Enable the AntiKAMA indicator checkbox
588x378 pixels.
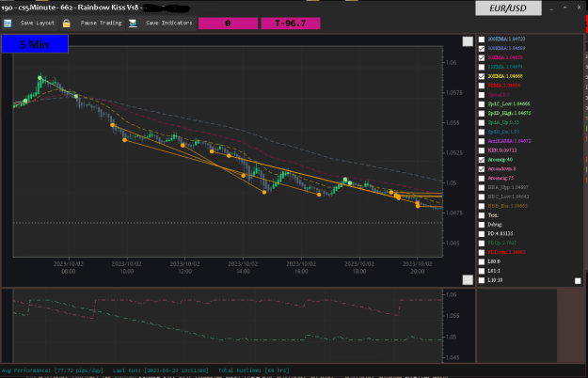point(482,141)
